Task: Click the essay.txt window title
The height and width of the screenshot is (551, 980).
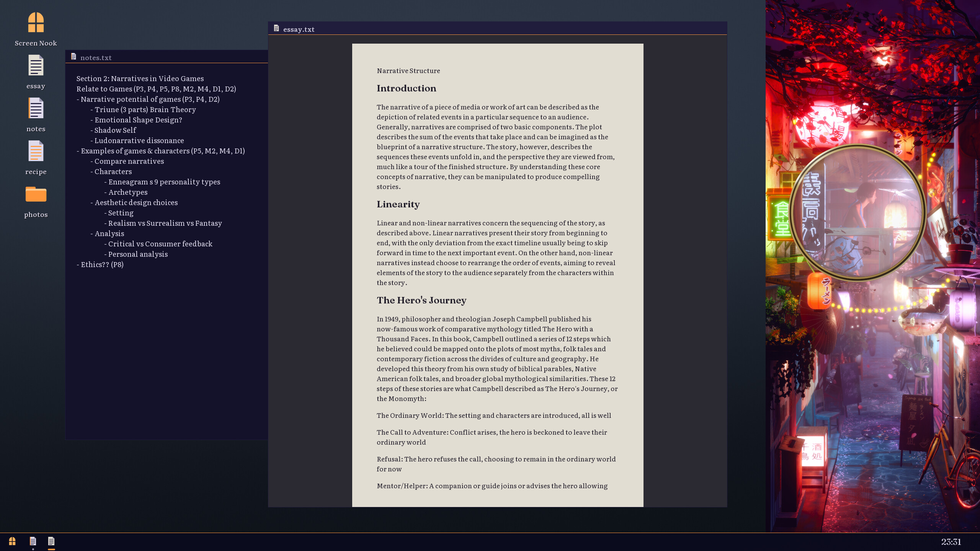Action: 299,29
